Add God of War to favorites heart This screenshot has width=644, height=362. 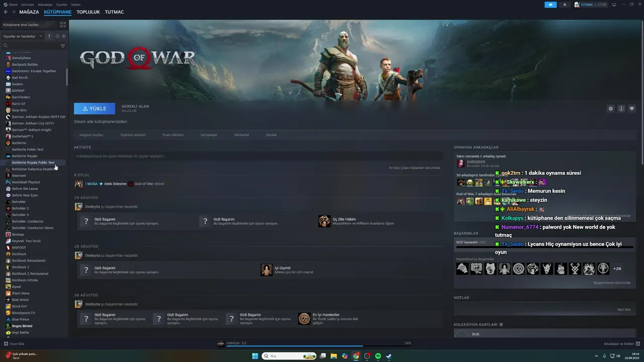point(632,109)
